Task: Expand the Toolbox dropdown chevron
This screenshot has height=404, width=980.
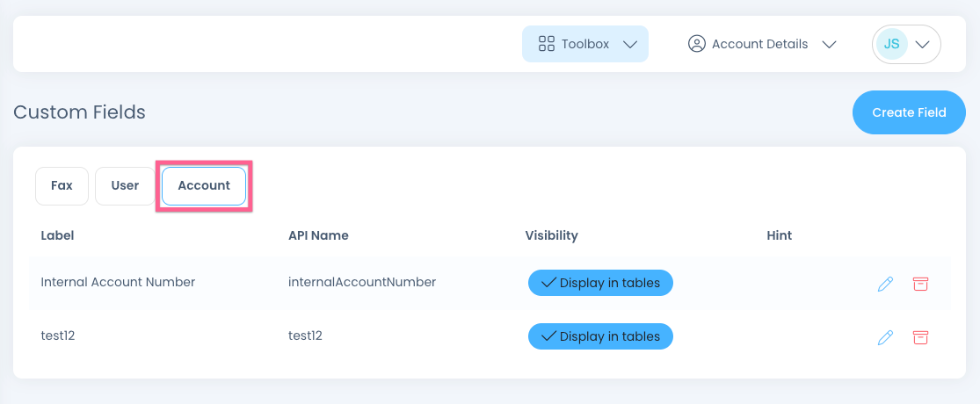Action: pyautogui.click(x=629, y=44)
